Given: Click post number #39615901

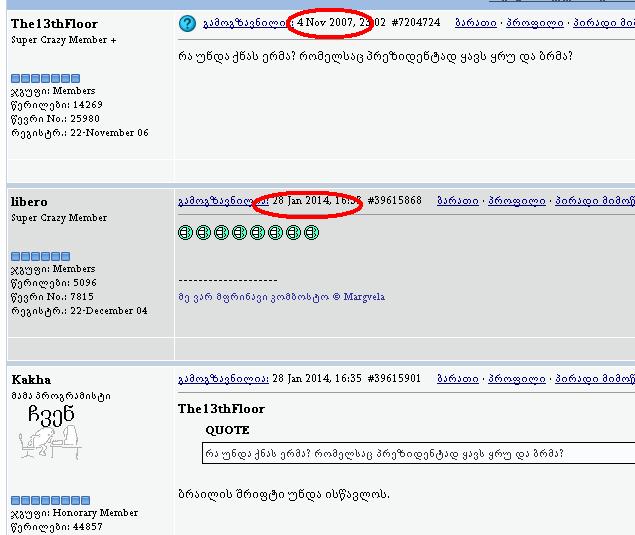Looking at the screenshot, I should tap(394, 378).
